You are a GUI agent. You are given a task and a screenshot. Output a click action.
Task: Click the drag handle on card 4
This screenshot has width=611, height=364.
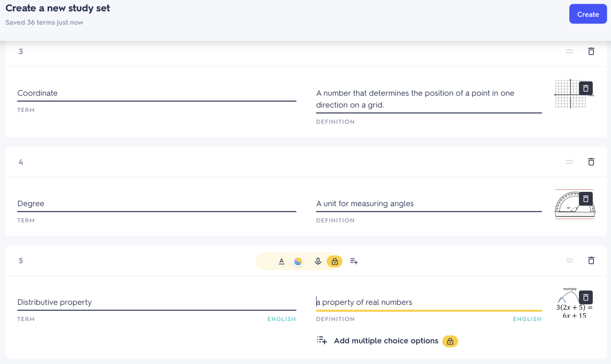click(569, 162)
